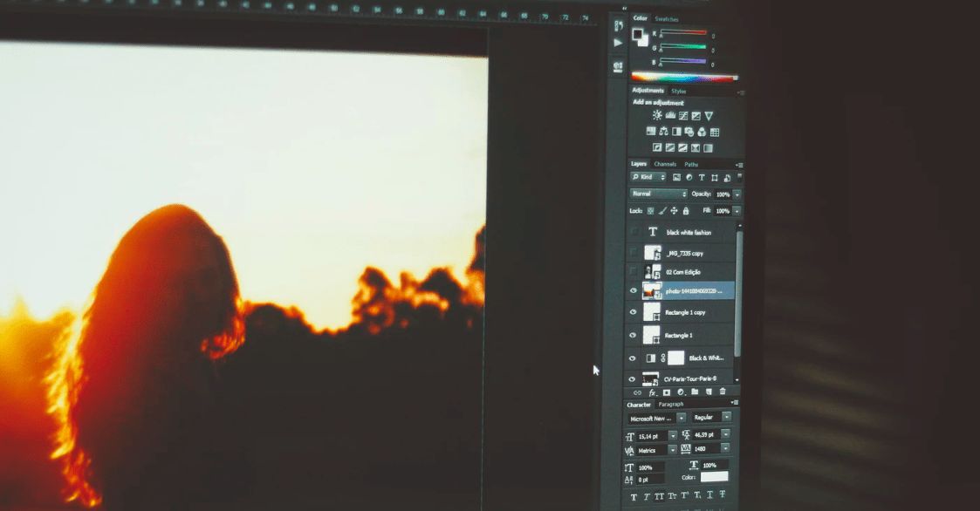Screen dimensions: 980x511
Task: Hide the Black & White adjustment layer
Action: coord(632,358)
